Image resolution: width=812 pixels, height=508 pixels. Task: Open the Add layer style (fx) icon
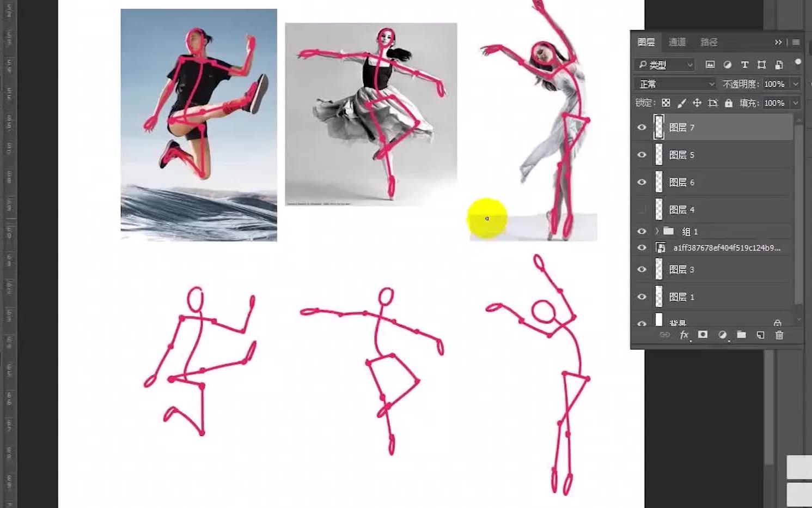tap(685, 335)
